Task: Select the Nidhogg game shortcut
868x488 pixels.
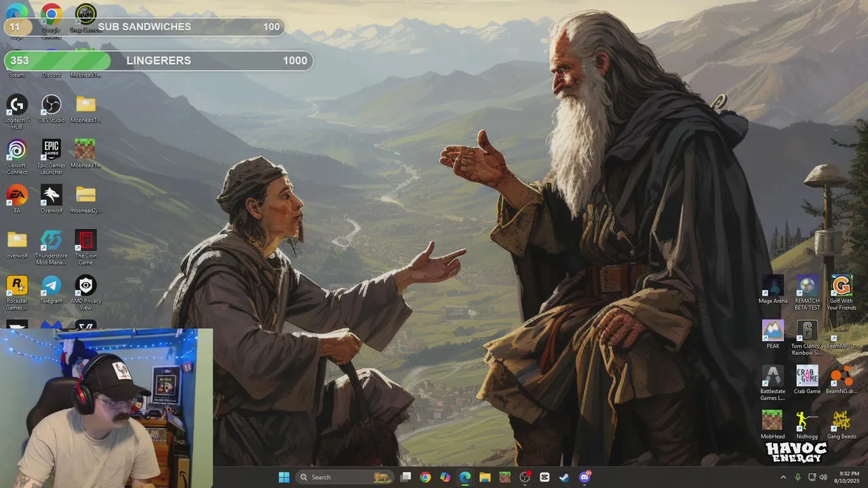Action: (807, 425)
